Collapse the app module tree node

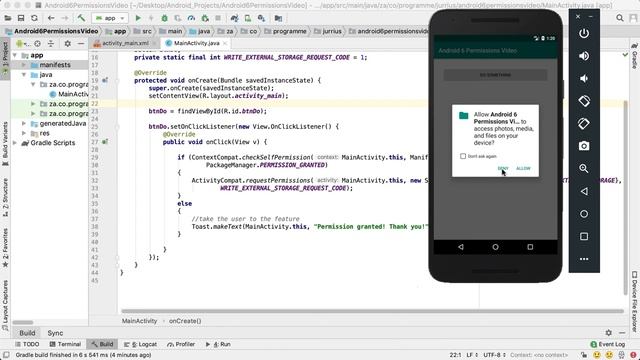[x=15, y=55]
